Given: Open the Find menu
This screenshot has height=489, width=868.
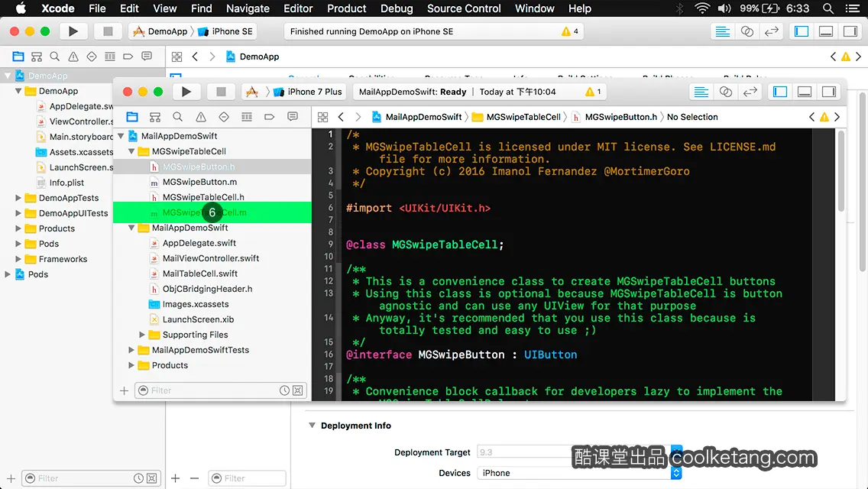Looking at the screenshot, I should tap(202, 8).
